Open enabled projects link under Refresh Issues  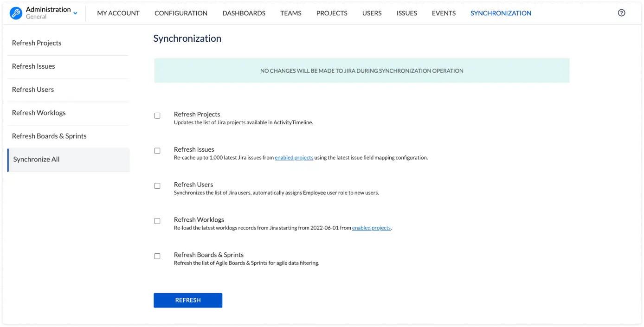294,158
